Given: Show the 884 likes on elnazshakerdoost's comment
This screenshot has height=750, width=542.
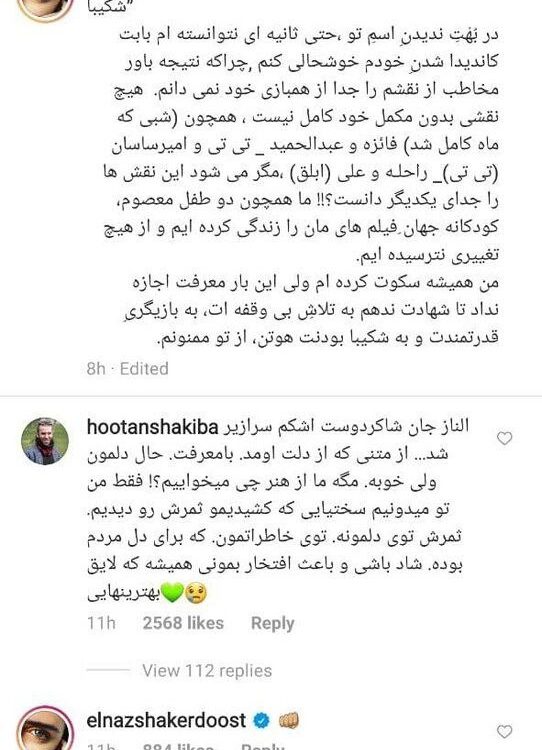Looking at the screenshot, I should (178, 746).
